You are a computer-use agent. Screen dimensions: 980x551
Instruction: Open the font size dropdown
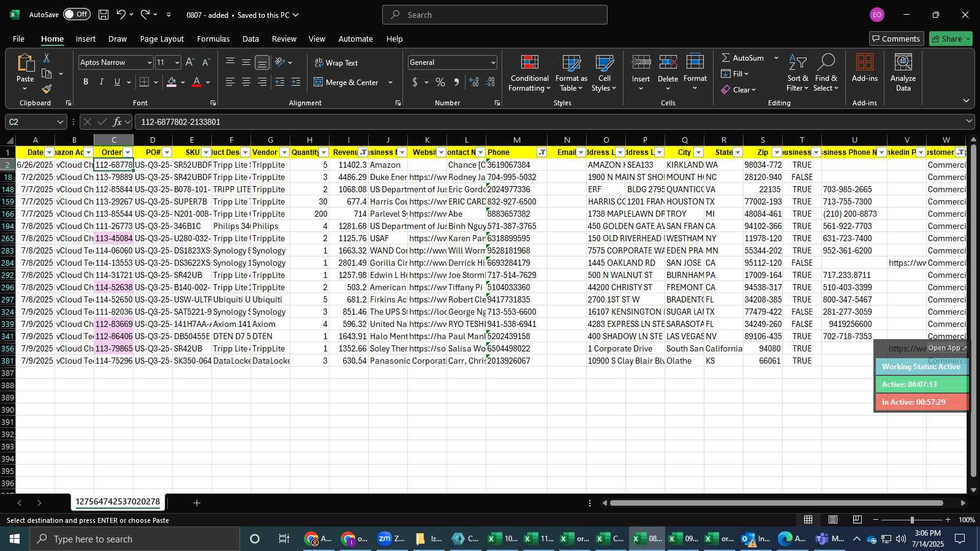tap(177, 62)
